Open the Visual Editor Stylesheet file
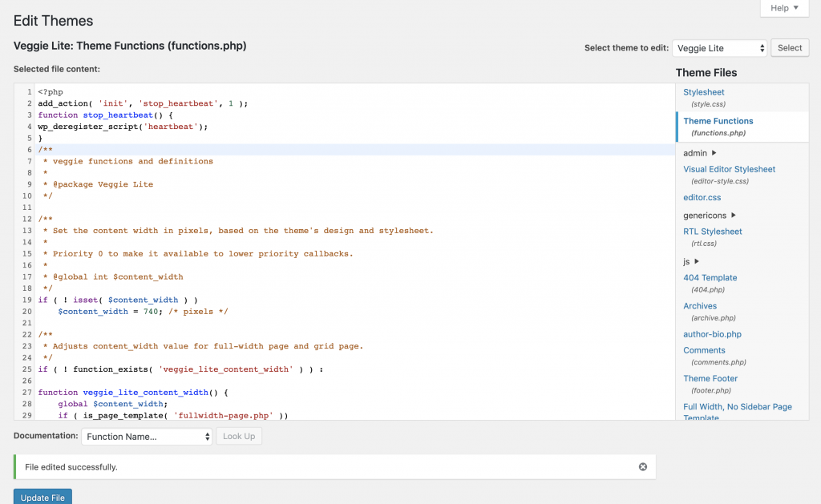Image resolution: width=821 pixels, height=504 pixels. tap(729, 168)
